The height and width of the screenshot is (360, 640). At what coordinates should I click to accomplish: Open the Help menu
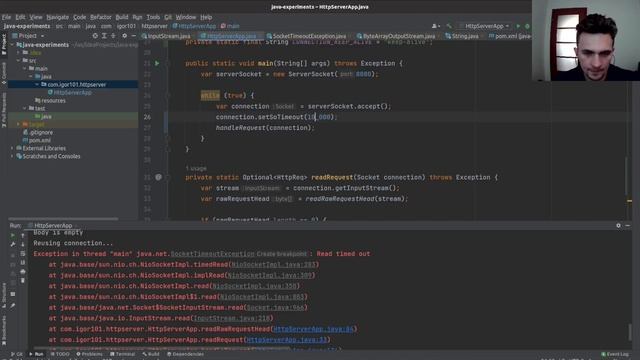pyautogui.click(x=206, y=17)
